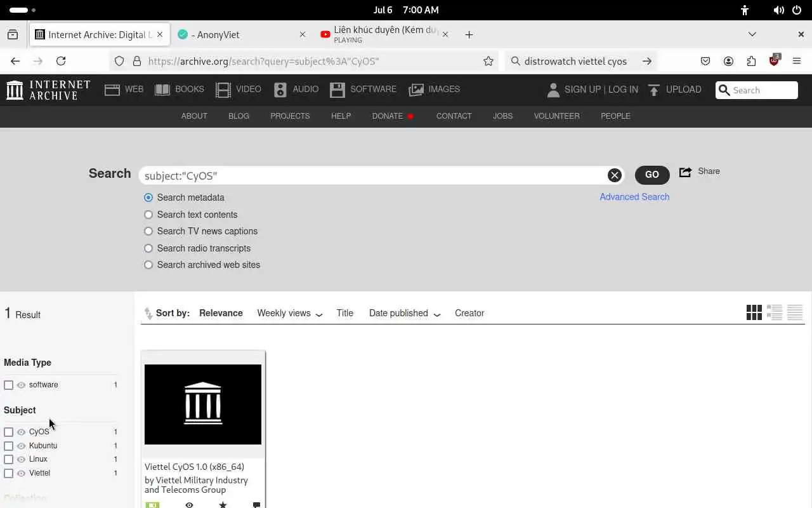Click the top-right Archive search box
The image size is (812, 508).
point(756,90)
